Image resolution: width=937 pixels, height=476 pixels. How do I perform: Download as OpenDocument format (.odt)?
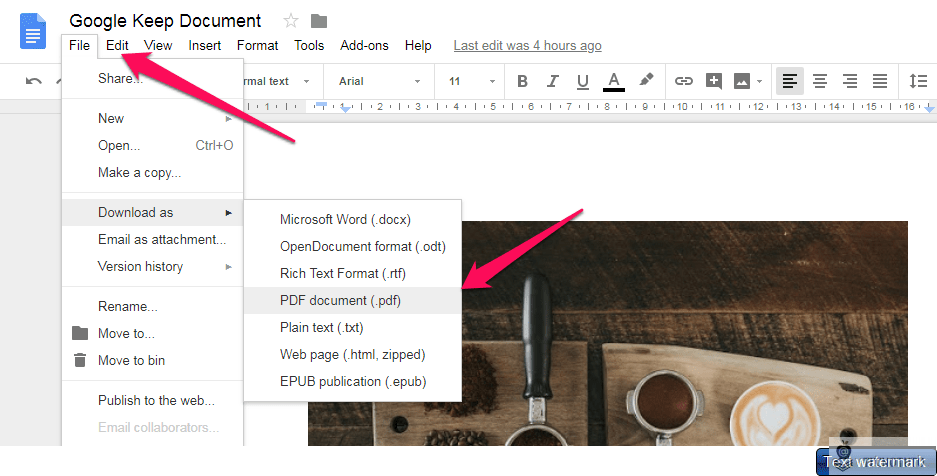click(x=353, y=246)
